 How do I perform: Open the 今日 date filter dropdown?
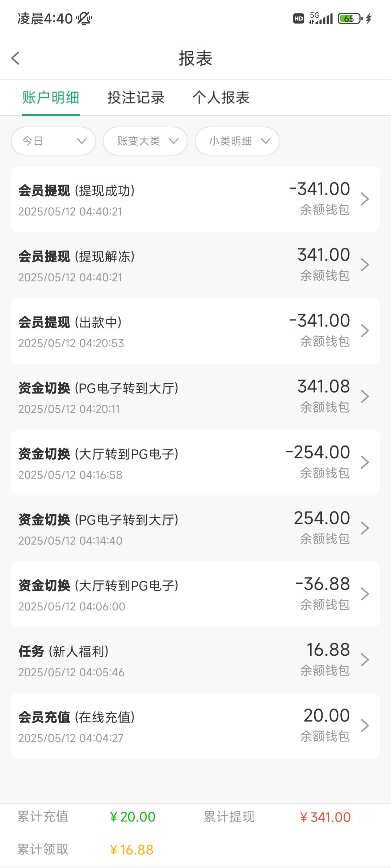[x=53, y=141]
